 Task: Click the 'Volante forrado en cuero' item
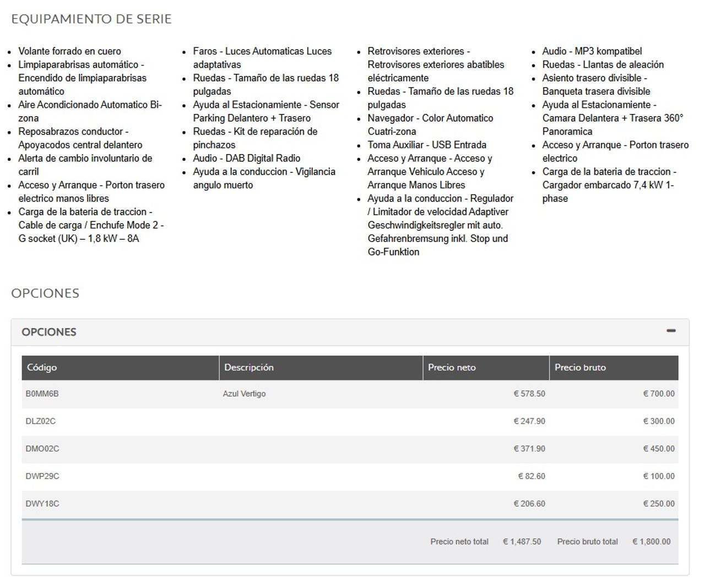pyautogui.click(x=69, y=51)
